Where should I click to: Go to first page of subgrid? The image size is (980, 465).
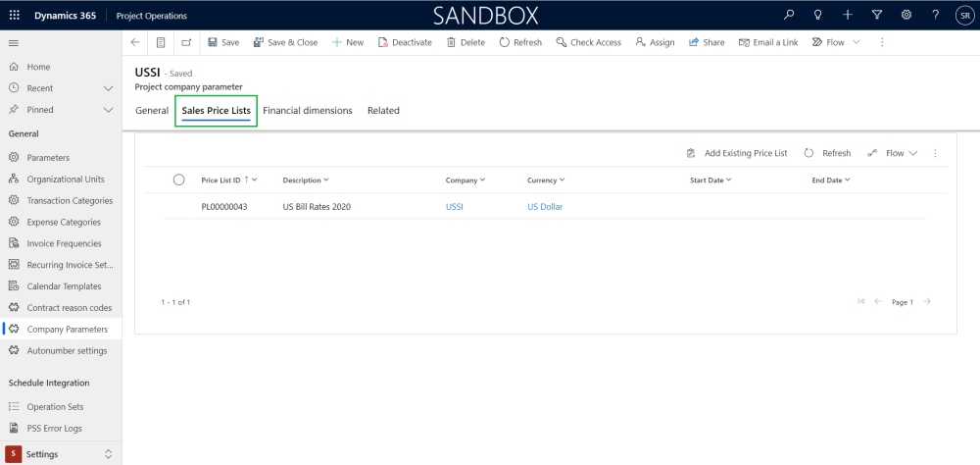(x=861, y=301)
